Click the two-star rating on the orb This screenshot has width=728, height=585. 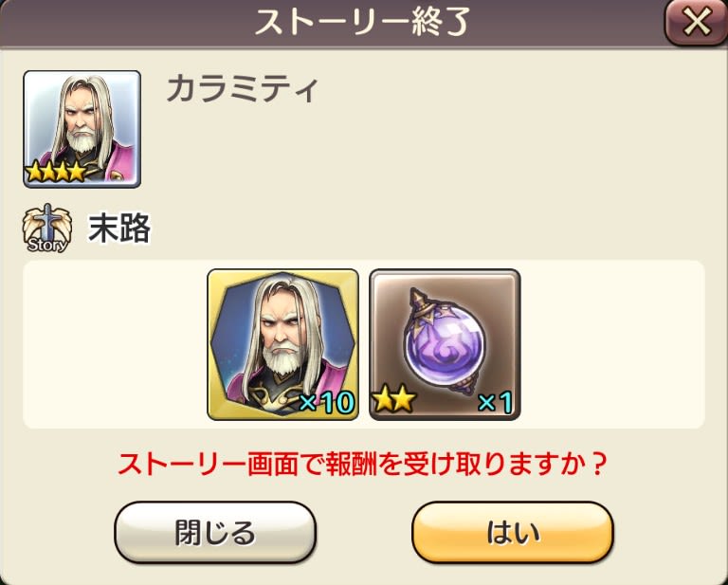394,401
